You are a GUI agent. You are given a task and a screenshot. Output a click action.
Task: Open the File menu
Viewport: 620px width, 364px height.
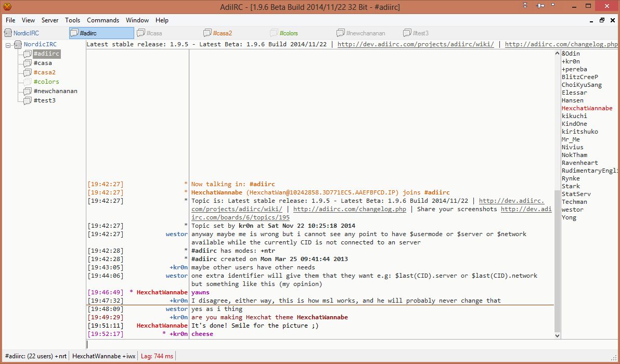point(11,20)
